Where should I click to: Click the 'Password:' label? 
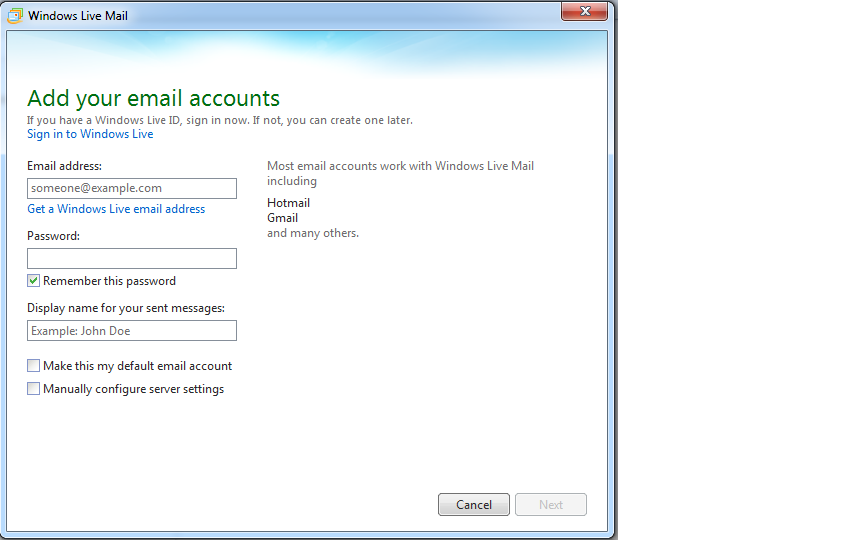tap(53, 236)
